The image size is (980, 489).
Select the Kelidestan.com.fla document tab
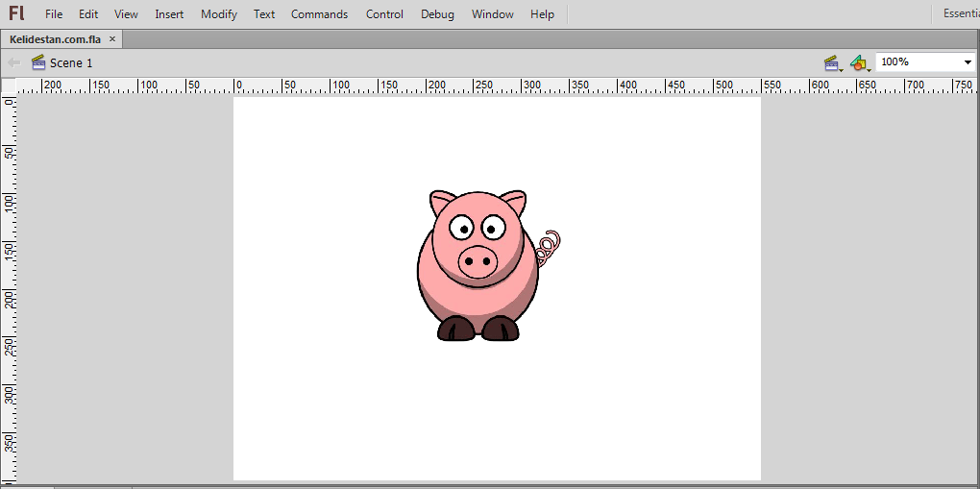(x=55, y=38)
